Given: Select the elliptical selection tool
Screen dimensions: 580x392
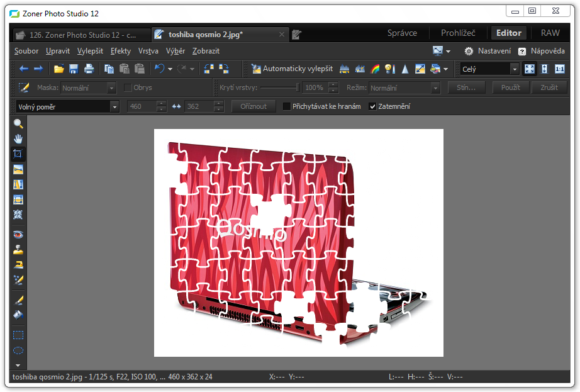Looking at the screenshot, I should coord(18,350).
